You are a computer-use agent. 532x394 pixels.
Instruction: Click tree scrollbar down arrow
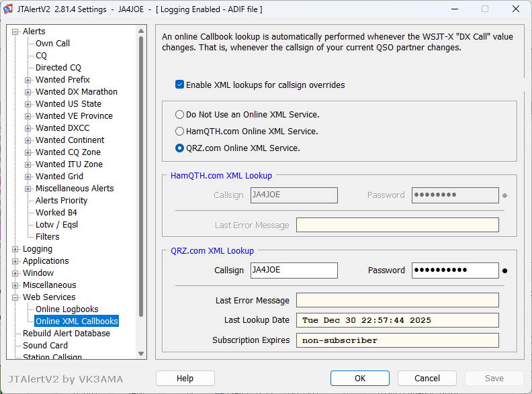click(141, 354)
